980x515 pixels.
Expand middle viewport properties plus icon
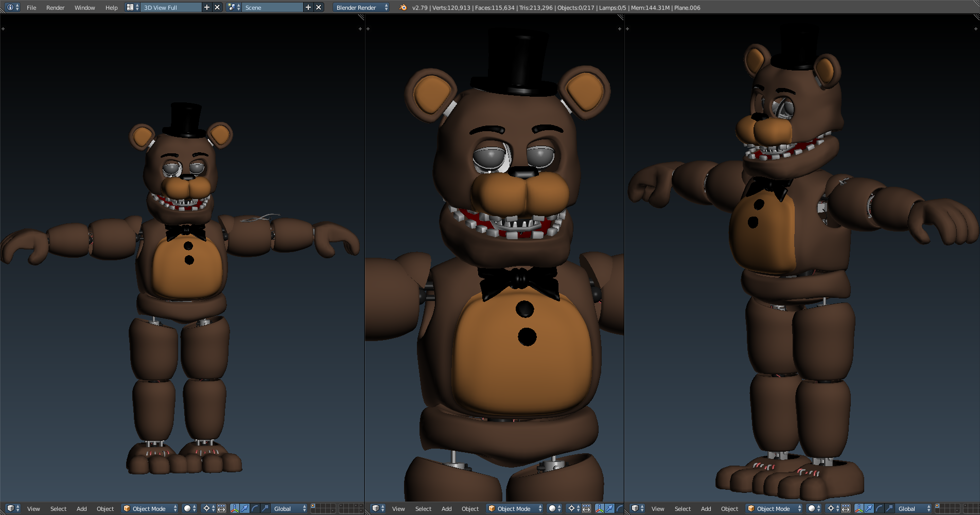[x=620, y=29]
